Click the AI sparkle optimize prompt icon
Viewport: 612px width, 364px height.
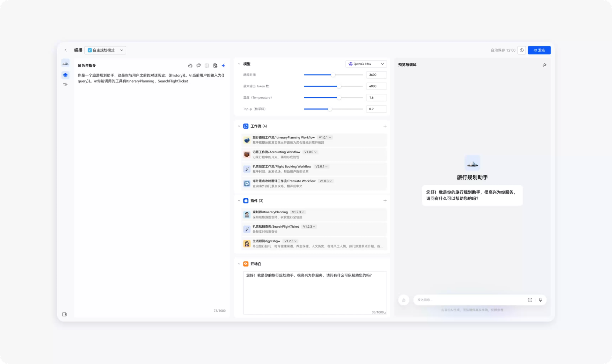(x=223, y=66)
